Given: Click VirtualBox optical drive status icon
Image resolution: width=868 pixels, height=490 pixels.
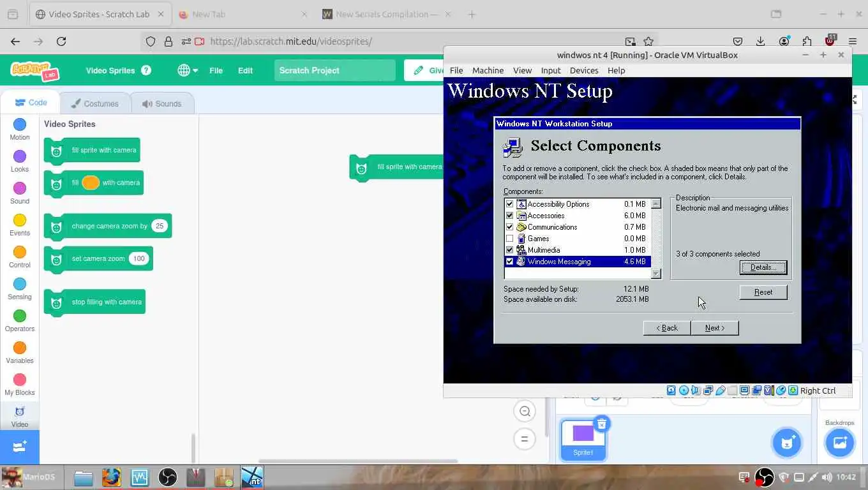Looking at the screenshot, I should 684,390.
